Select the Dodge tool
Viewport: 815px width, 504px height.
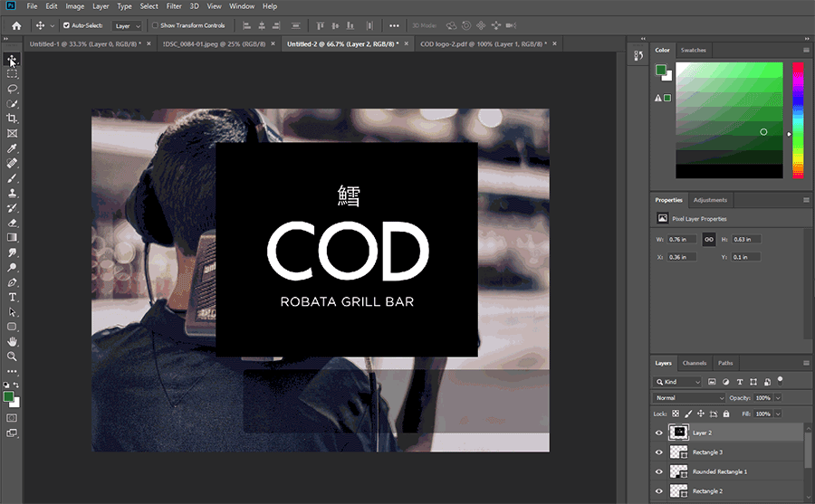(12, 268)
